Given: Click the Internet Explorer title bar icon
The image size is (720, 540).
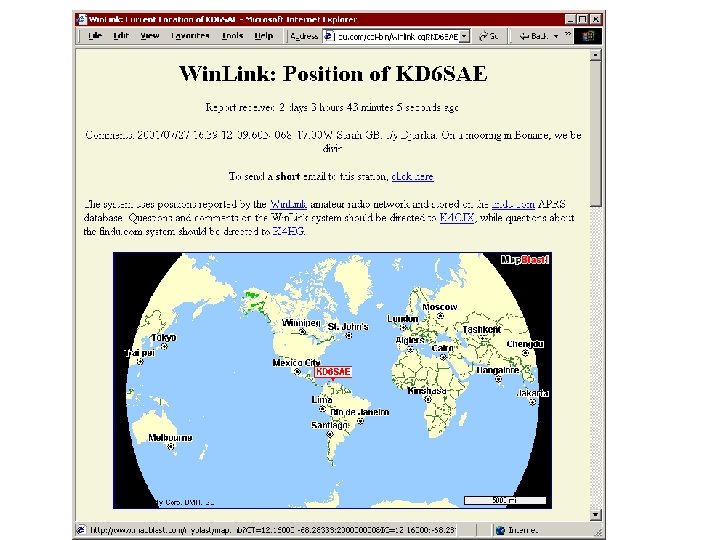Looking at the screenshot, I should click(82, 19).
